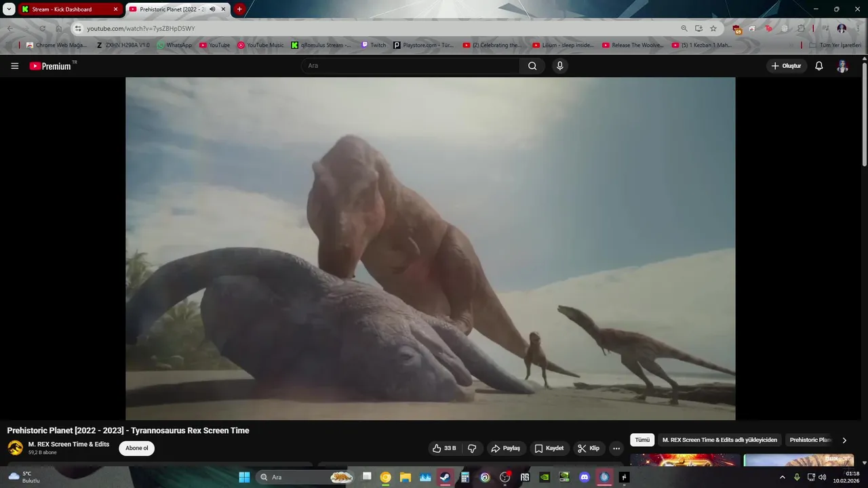Open Calculator from the taskbar
Viewport: 868px width, 488px height.
coord(465,477)
